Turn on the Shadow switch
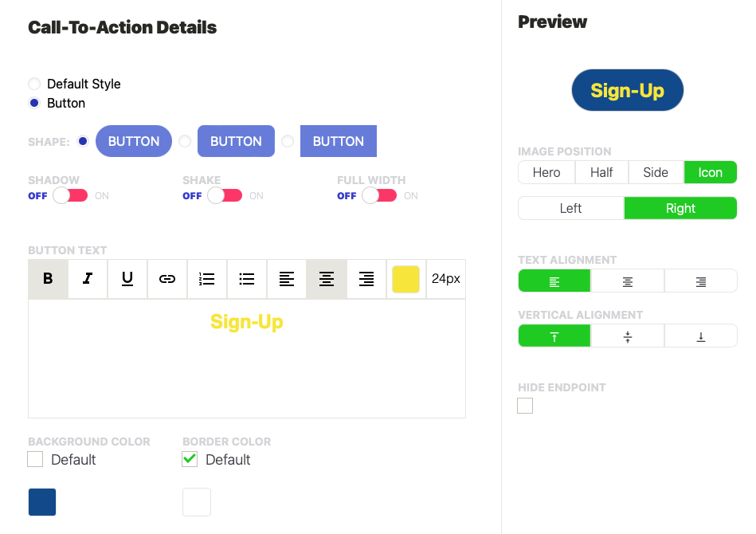The width and height of the screenshot is (756, 534). [70, 195]
